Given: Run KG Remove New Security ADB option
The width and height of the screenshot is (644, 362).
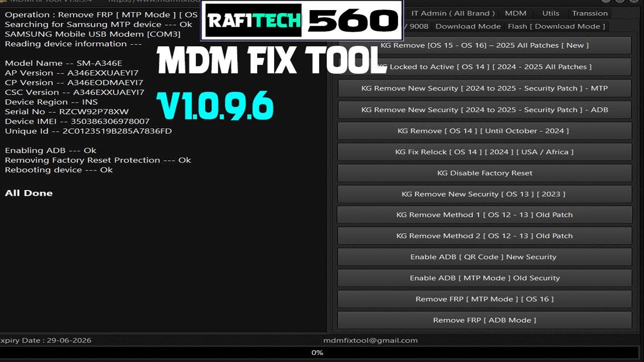Looking at the screenshot, I should [x=485, y=110].
